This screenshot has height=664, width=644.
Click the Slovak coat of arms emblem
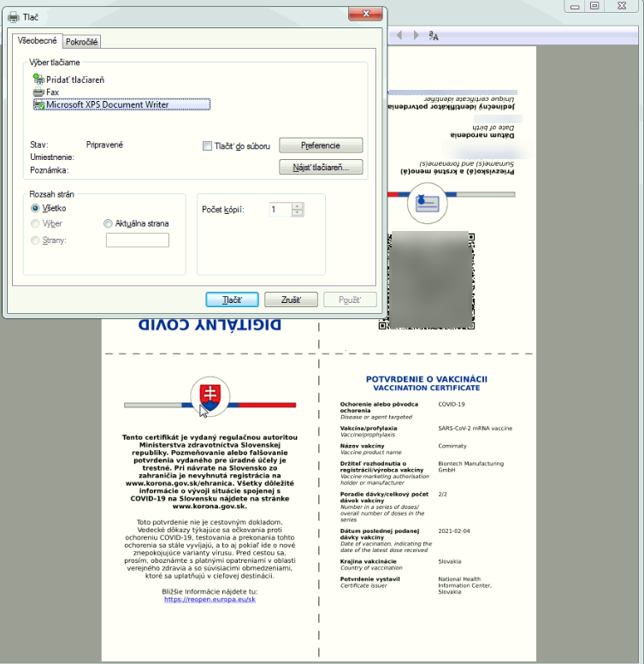[210, 396]
